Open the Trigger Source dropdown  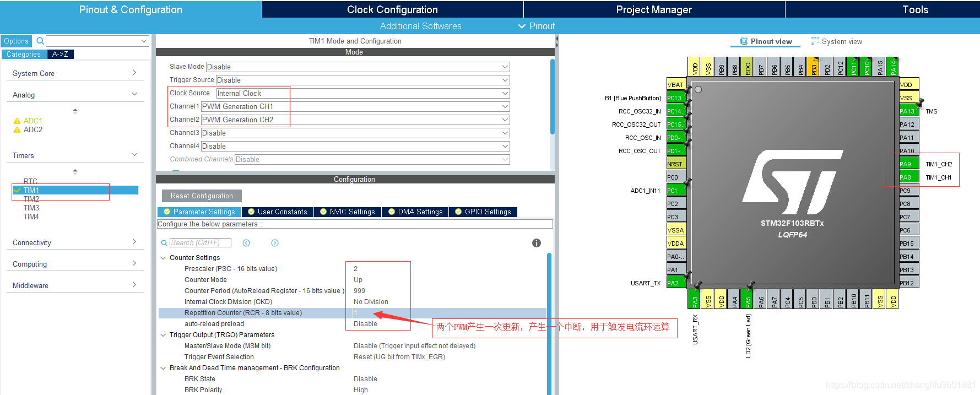pyautogui.click(x=362, y=80)
